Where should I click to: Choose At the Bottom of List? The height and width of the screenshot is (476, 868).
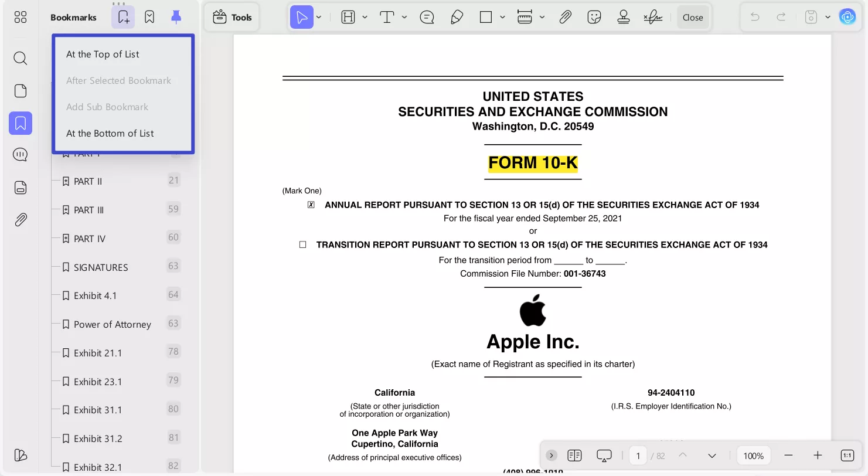(110, 133)
